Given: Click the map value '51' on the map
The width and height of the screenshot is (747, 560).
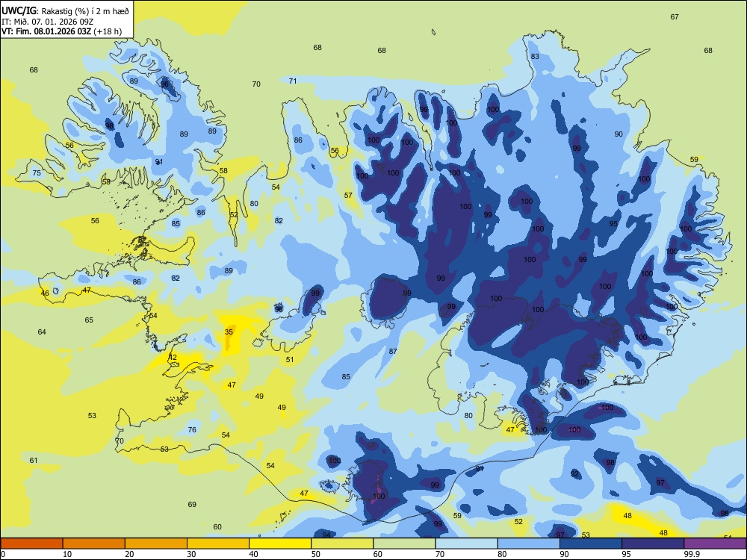Looking at the screenshot, I should pos(290,360).
